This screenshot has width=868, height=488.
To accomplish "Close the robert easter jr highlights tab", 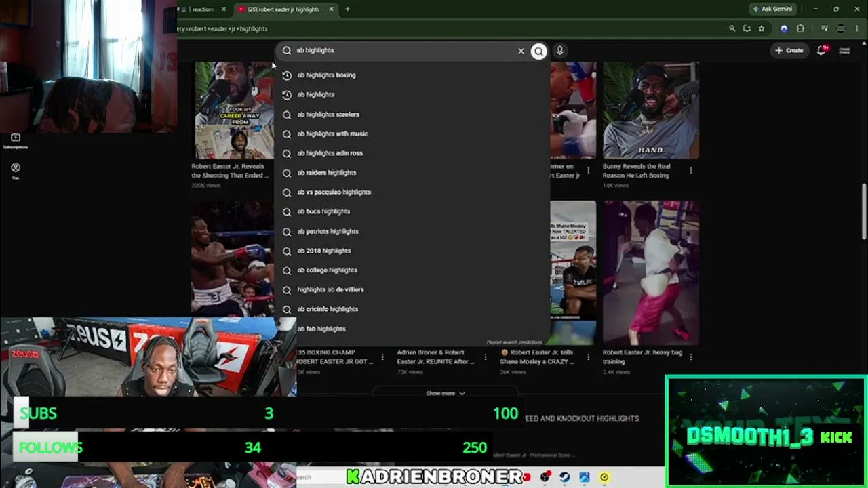I will 332,9.
